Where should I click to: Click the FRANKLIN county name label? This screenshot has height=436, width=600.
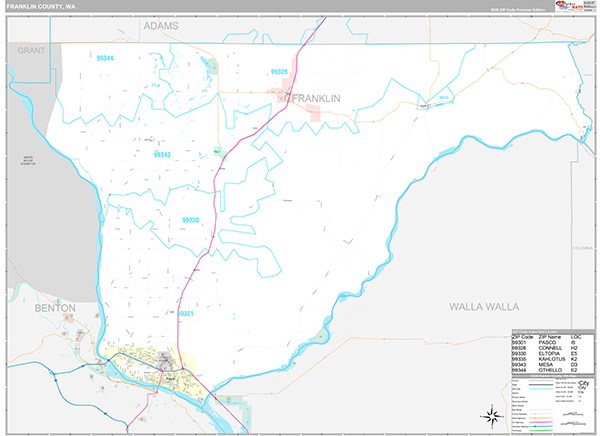(316, 98)
